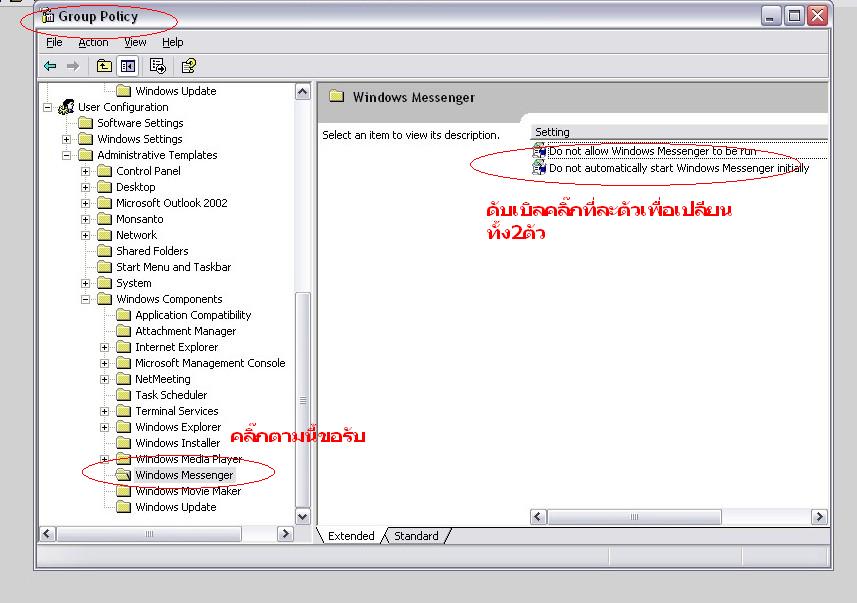
Task: Select the bottom Windows Update tree item
Action: [x=175, y=507]
